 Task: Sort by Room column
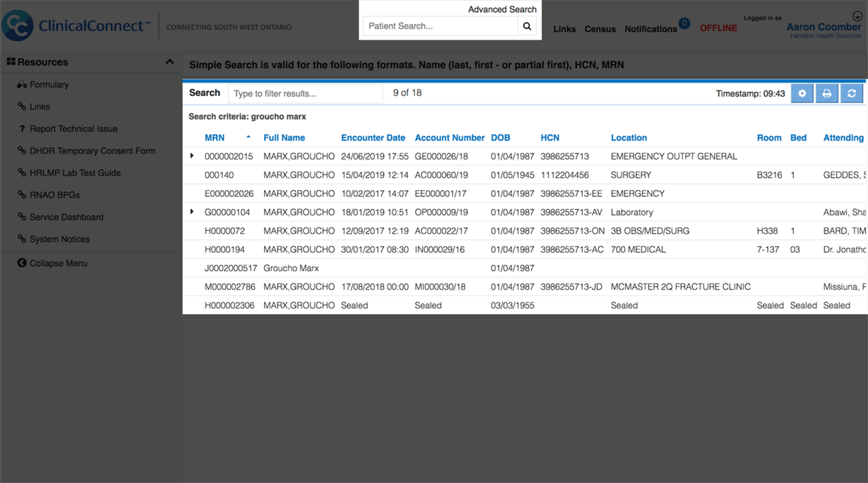[x=768, y=138]
